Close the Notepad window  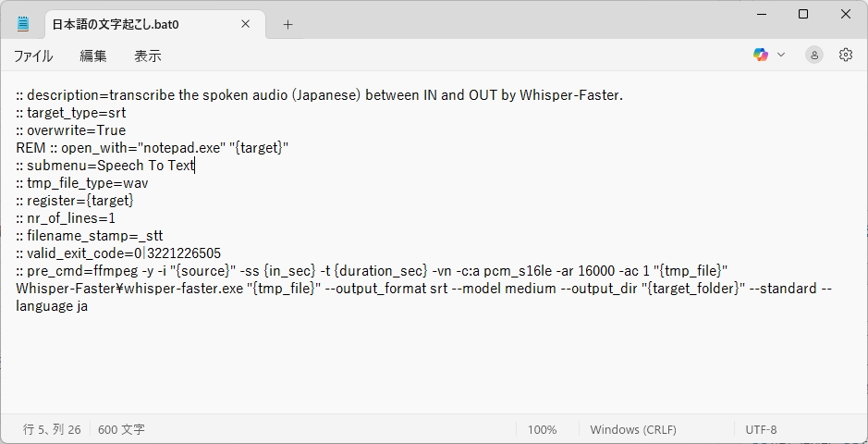pos(846,15)
